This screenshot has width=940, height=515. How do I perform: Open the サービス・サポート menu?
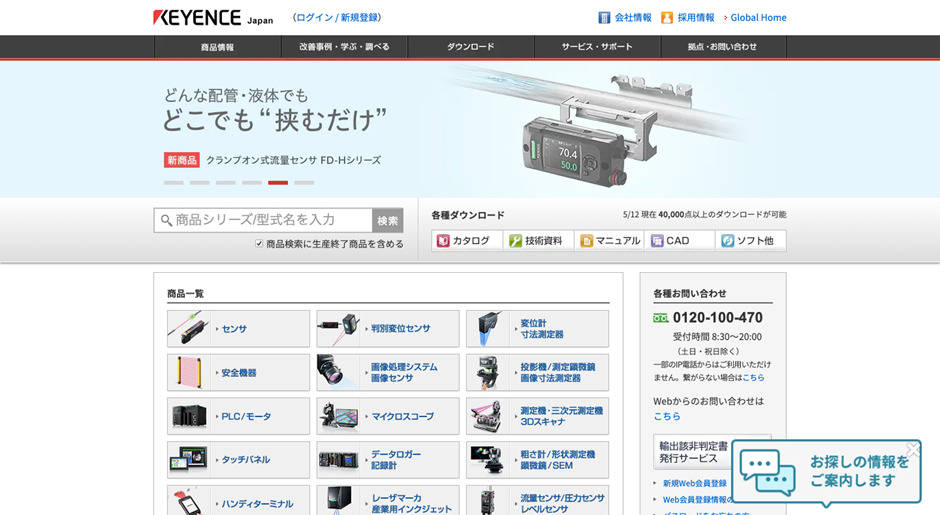coord(597,47)
